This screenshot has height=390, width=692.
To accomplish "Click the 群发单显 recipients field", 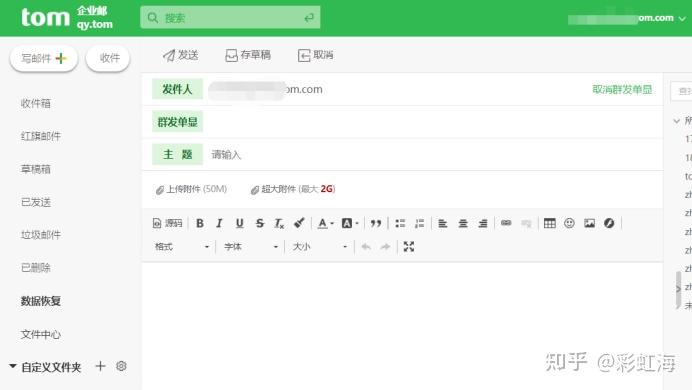I will point(432,122).
